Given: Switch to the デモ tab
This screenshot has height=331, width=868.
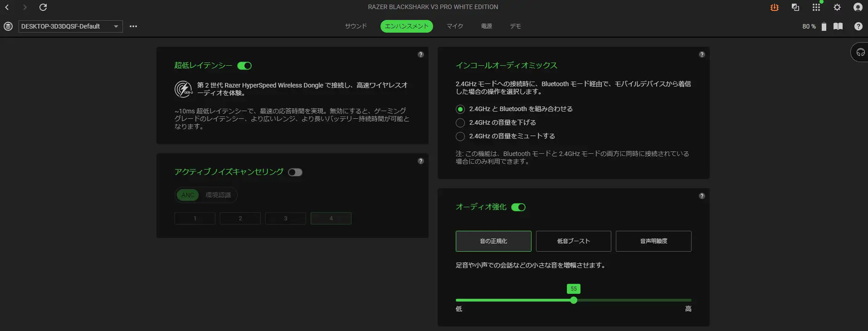Looking at the screenshot, I should coord(516,26).
